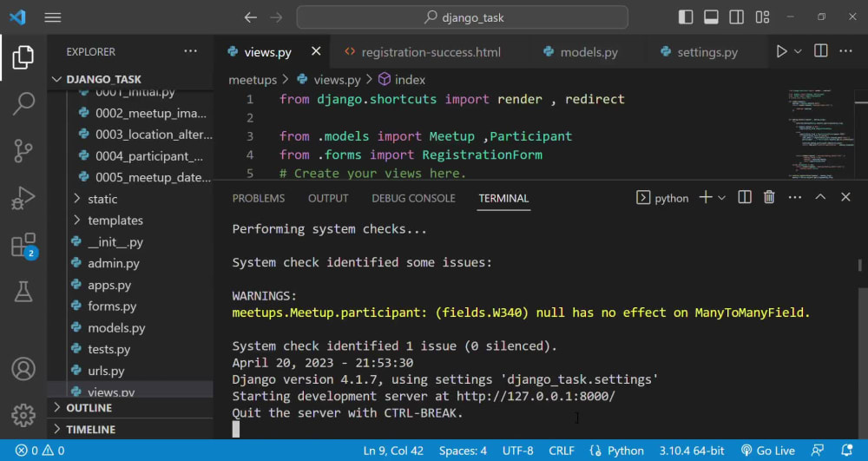Split the terminal pane
Viewport: 868px width, 461px height.
tap(745, 197)
